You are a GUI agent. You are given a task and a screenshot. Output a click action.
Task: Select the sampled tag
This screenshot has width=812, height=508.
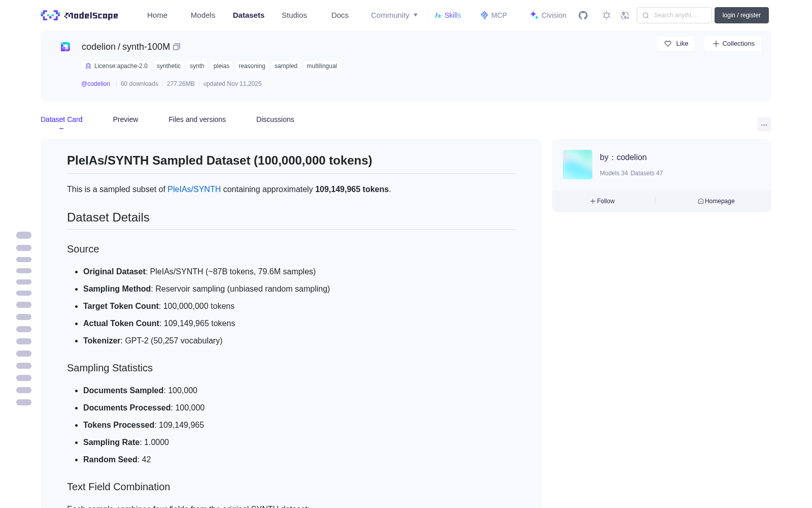[x=286, y=66]
